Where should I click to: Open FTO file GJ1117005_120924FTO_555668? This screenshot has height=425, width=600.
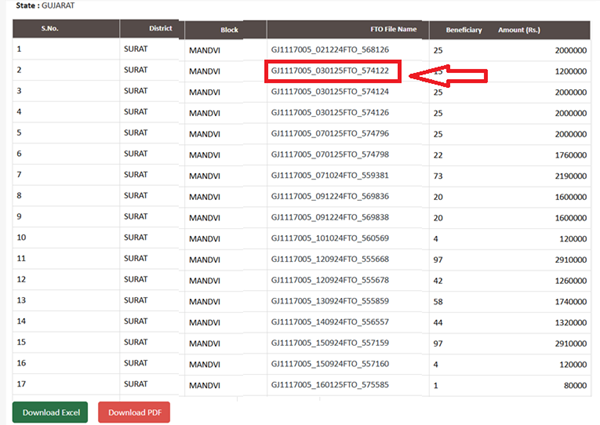click(330, 259)
